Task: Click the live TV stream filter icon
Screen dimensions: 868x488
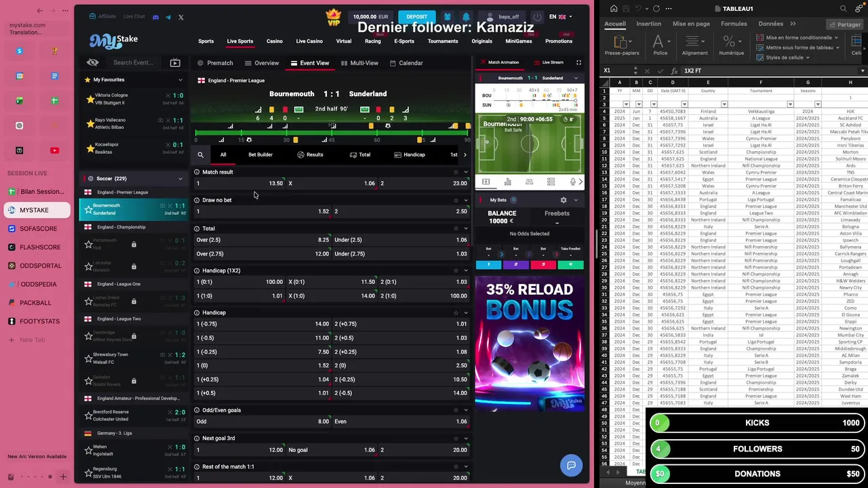Action: [175, 62]
